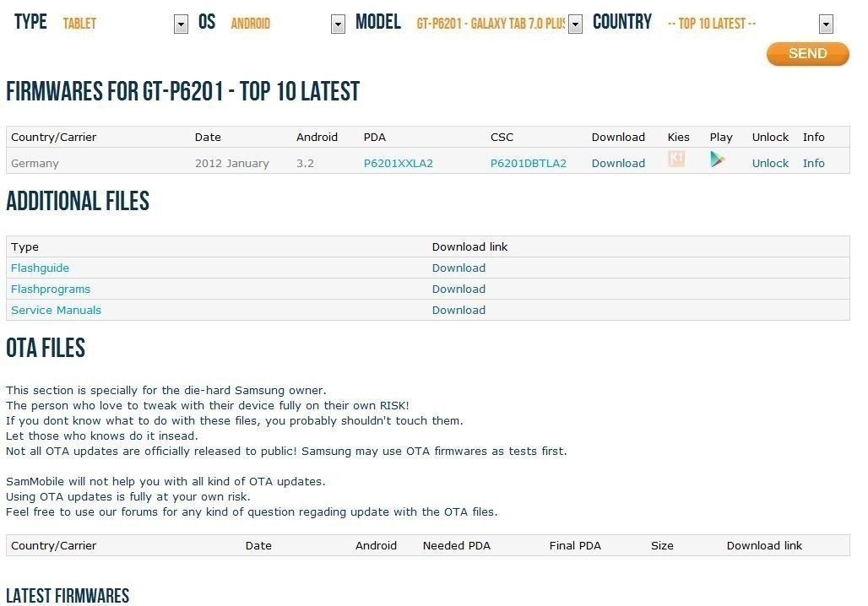Click the Unlock column header
868x606 pixels.
(770, 138)
